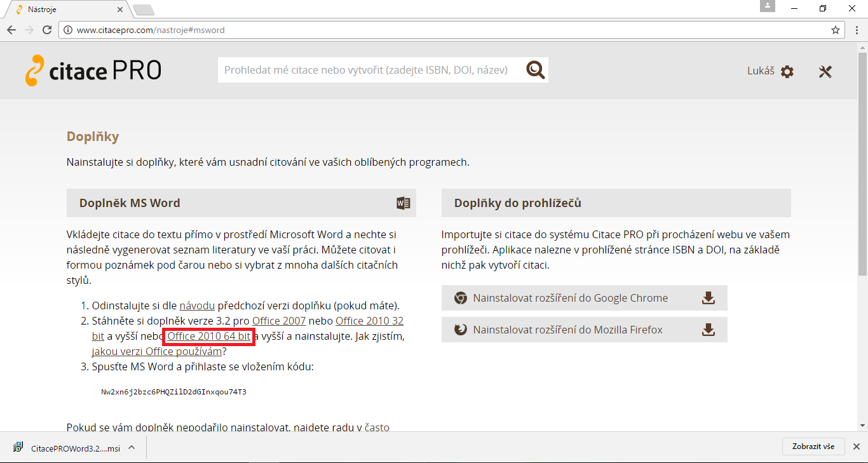Open the Office 2010 64 bit link
The height and width of the screenshot is (463, 868).
[x=209, y=336]
